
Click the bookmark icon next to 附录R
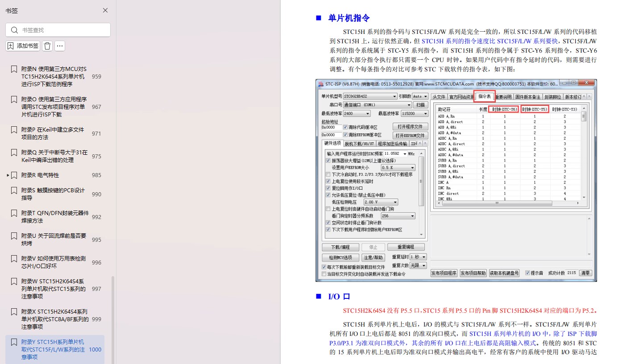14,175
